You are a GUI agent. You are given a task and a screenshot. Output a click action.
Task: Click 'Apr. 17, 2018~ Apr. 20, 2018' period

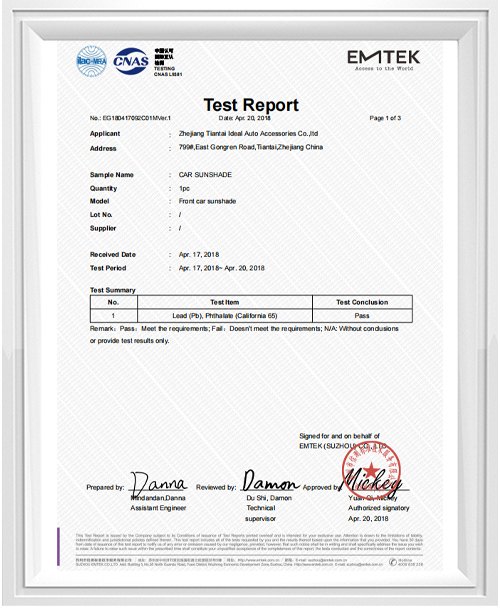tap(221, 268)
